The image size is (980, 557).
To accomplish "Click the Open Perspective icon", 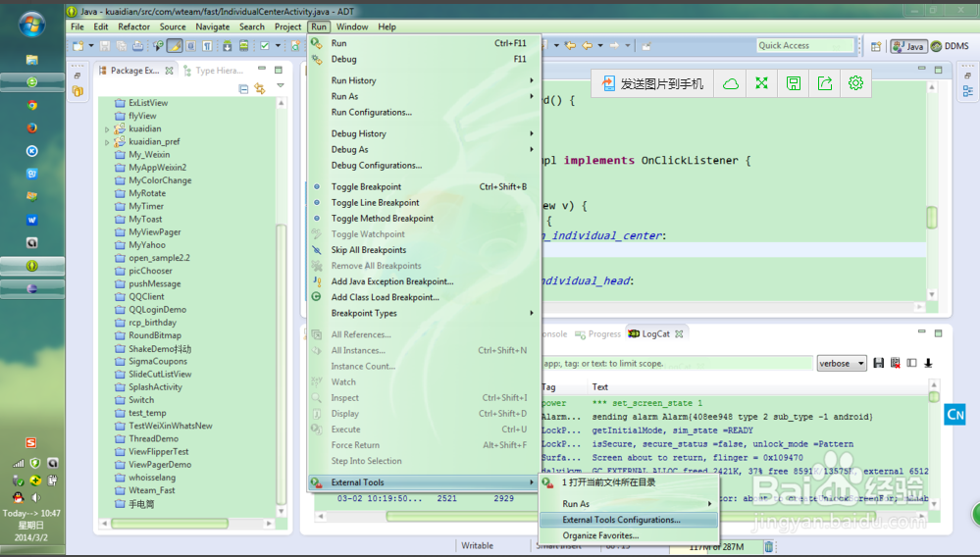I will point(876,46).
